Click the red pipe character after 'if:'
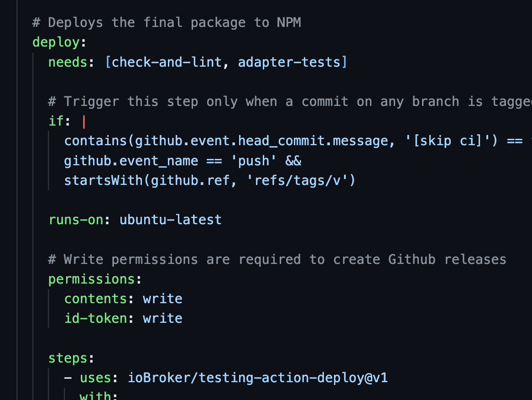The height and width of the screenshot is (400, 532). [84, 121]
